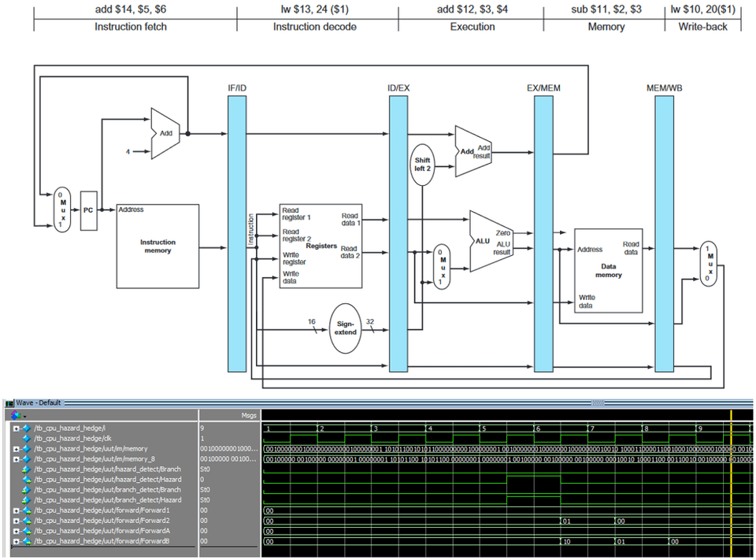Expand the forward/Forward2 signal
The image size is (756, 560).
tap(17, 521)
